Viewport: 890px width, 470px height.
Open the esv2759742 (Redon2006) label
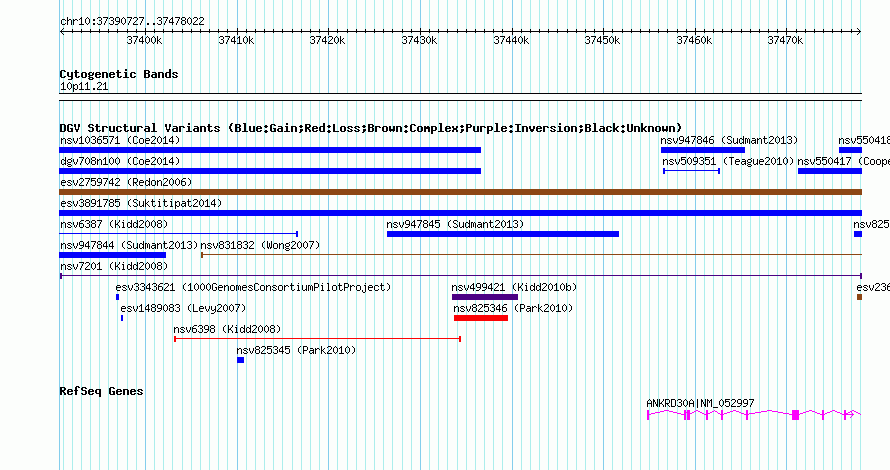coord(126,182)
